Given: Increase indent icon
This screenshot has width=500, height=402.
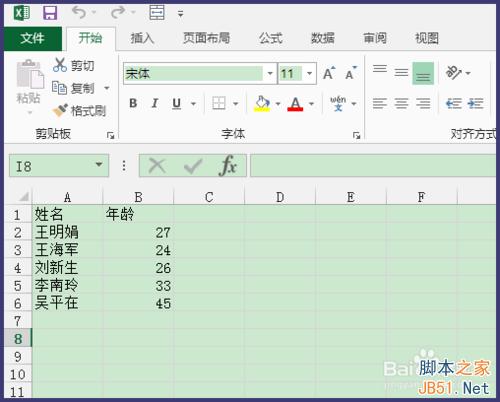Looking at the screenshot, I should [475, 104].
